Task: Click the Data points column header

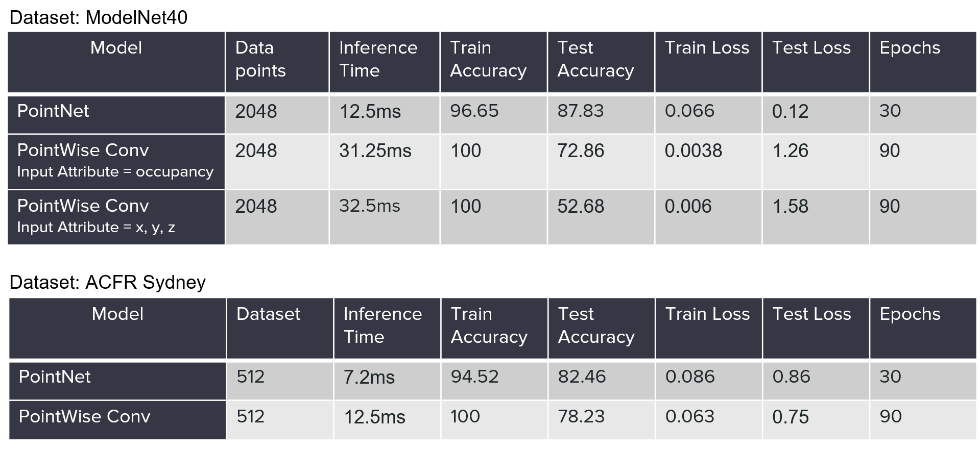Action: pyautogui.click(x=260, y=59)
